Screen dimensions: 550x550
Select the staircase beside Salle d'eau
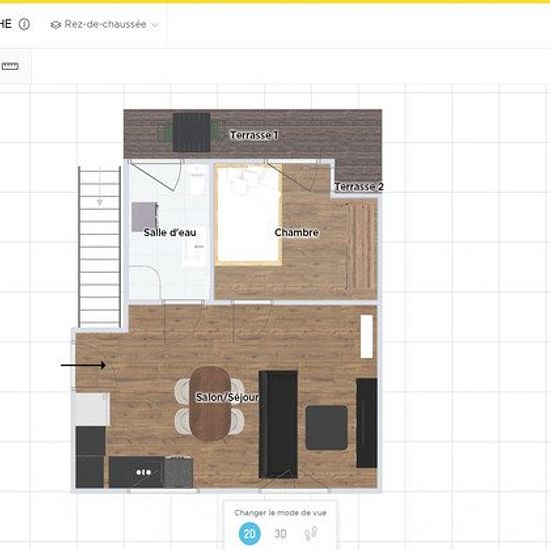pyautogui.click(x=100, y=246)
